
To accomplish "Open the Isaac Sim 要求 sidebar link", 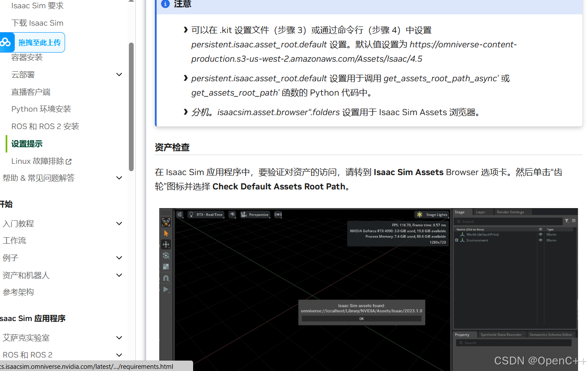I will [37, 6].
